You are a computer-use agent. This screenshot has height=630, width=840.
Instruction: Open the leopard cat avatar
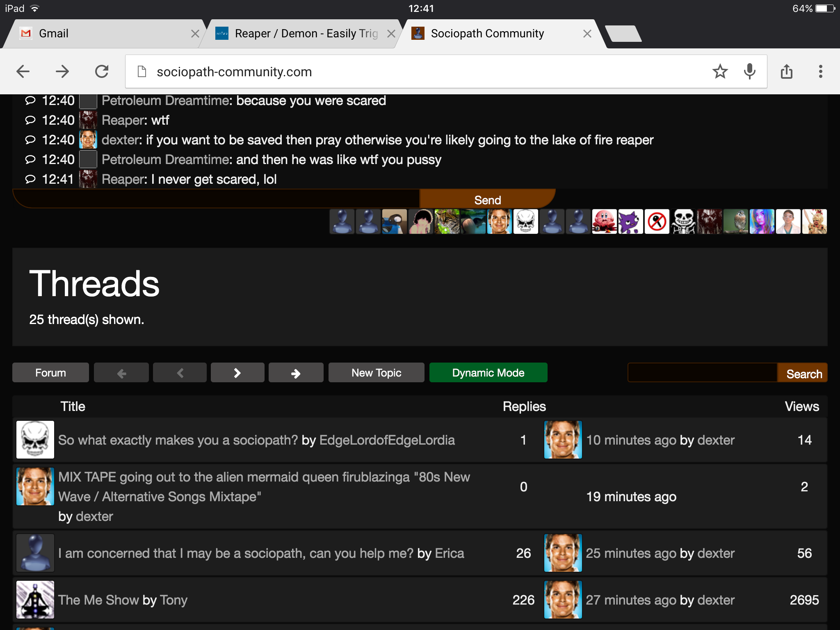coord(447,221)
